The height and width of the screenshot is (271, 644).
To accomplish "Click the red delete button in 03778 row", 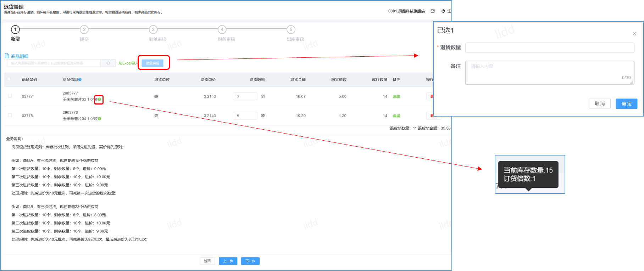I will pyautogui.click(x=430, y=115).
